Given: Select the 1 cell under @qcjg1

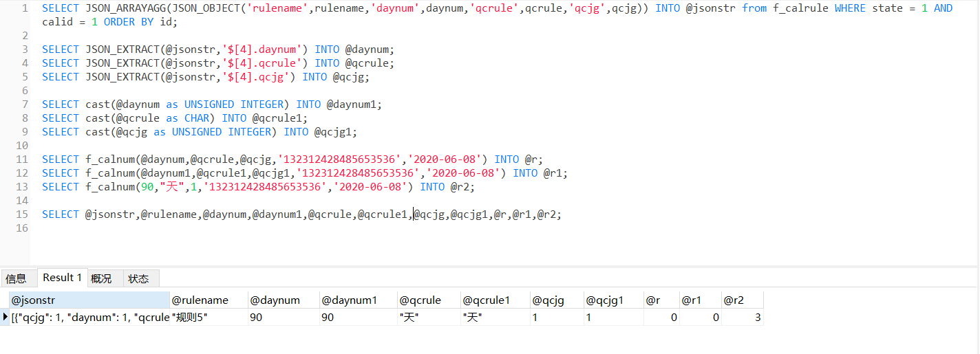Looking at the screenshot, I should coord(613,318).
